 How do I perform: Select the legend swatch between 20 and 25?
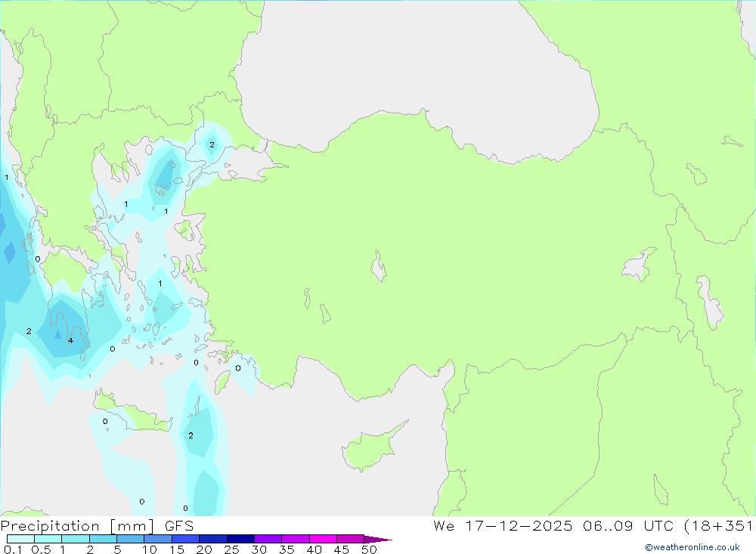click(213, 539)
